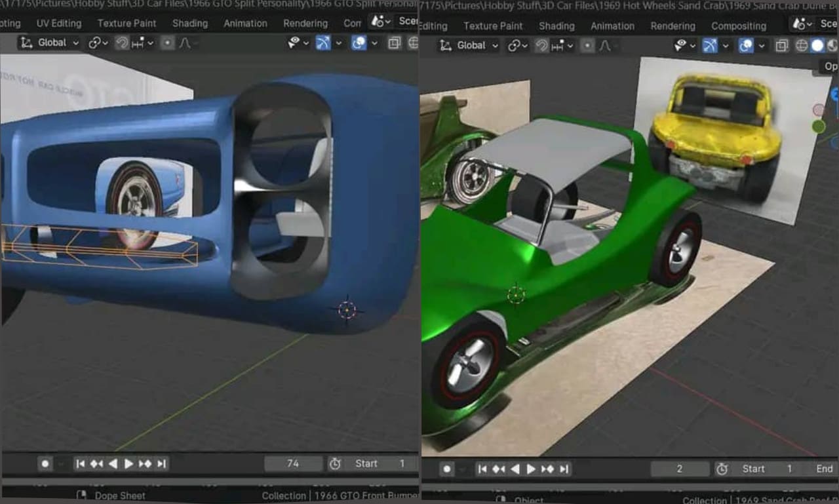Click the viewport object visibility eye-cursor icon

[x=293, y=43]
